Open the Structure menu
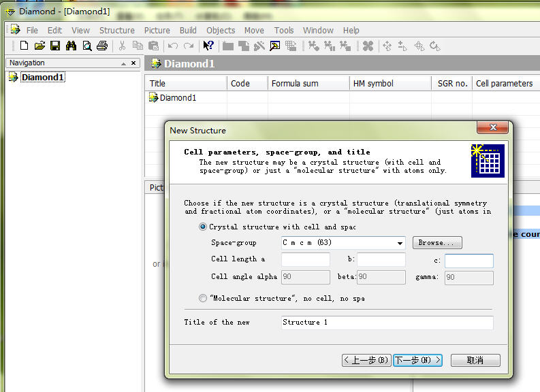This screenshot has height=392, width=540. coord(116,31)
